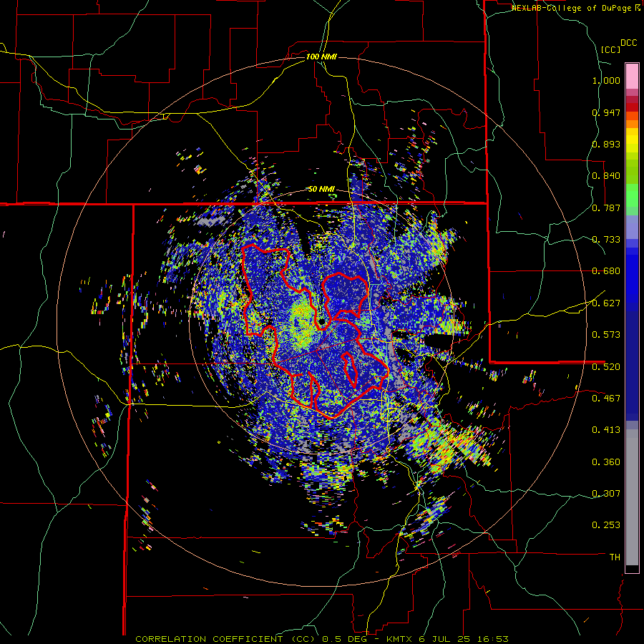Click the 0.307 legend value
The width and height of the screenshot is (644, 644).
606,494
